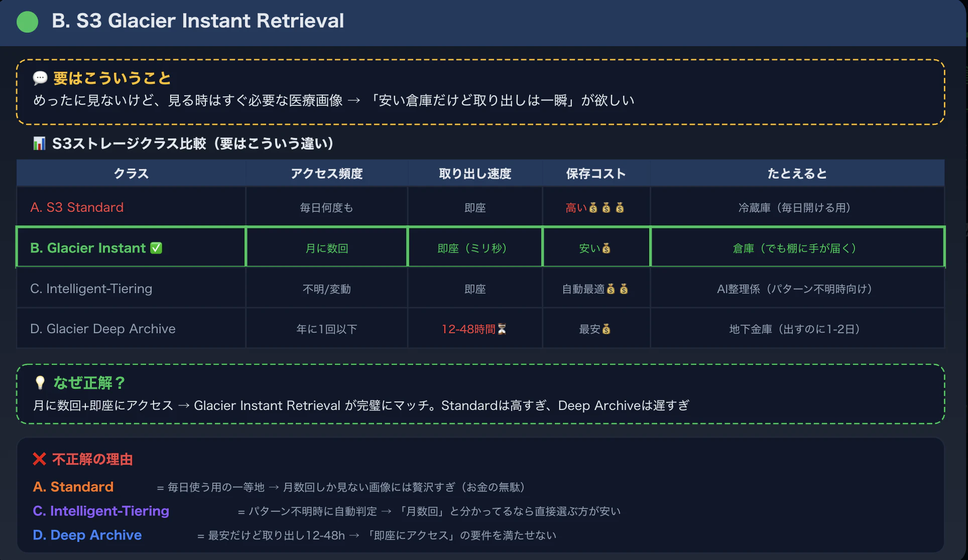Click the 自動最適 cost text
The width and height of the screenshot is (968, 560).
pos(583,289)
